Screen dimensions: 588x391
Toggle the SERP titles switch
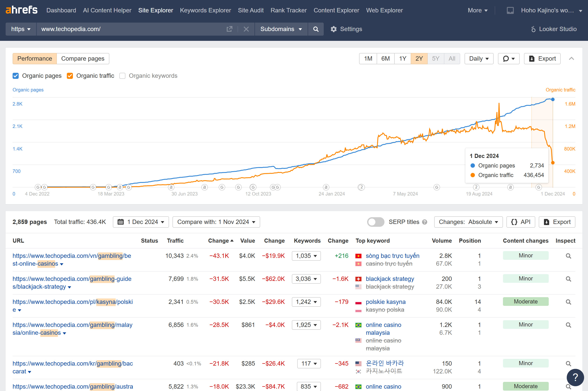(375, 222)
